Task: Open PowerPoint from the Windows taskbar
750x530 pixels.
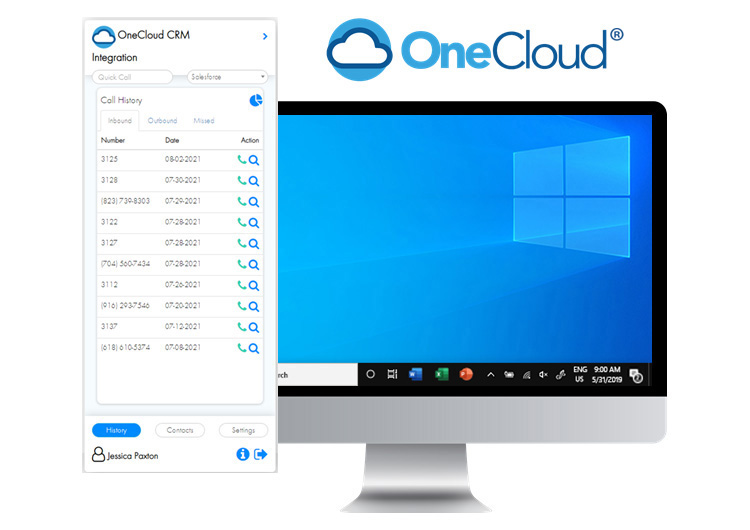Action: pos(466,374)
